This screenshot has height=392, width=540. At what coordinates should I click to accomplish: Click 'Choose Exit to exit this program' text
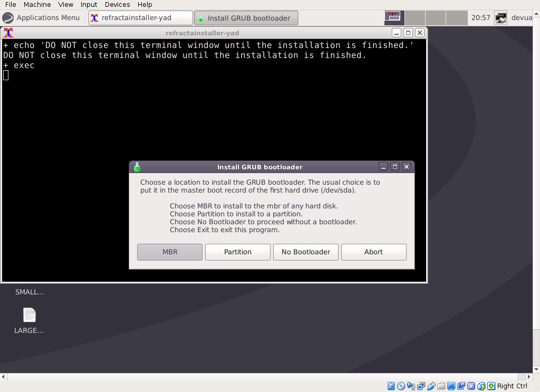click(225, 230)
